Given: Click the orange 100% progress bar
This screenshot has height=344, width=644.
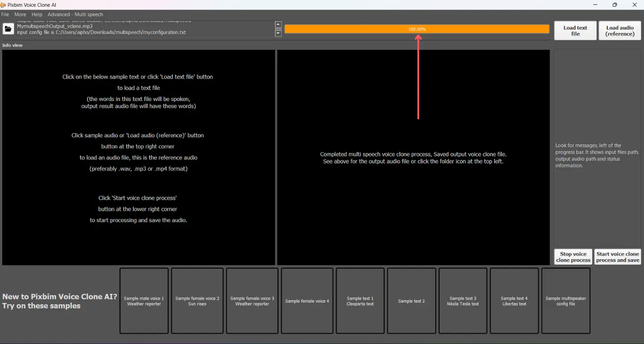Looking at the screenshot, I should pyautogui.click(x=417, y=29).
